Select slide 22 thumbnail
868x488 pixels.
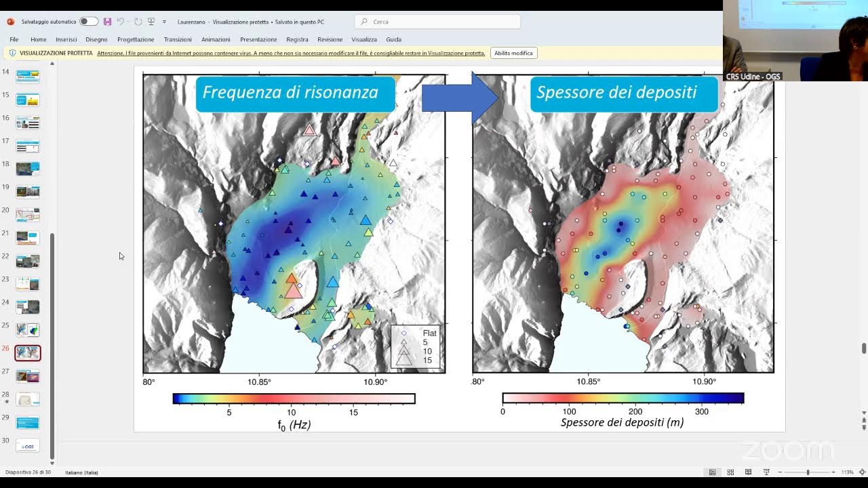pos(28,261)
